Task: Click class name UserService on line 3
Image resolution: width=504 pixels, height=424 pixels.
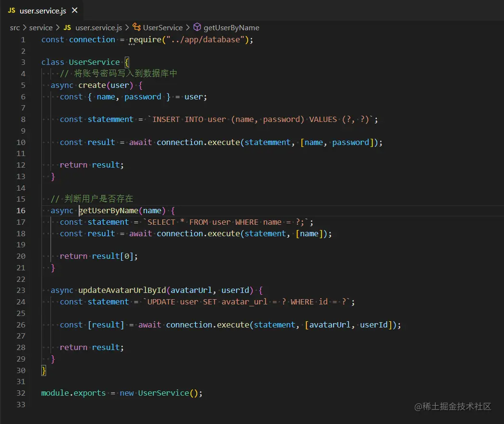Action: 94,62
